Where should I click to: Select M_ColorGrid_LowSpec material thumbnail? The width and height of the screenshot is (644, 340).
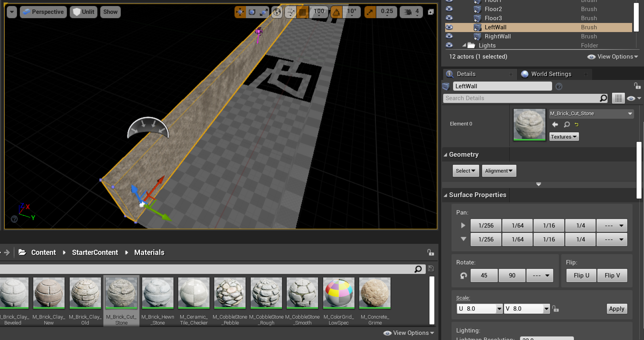[x=339, y=293]
